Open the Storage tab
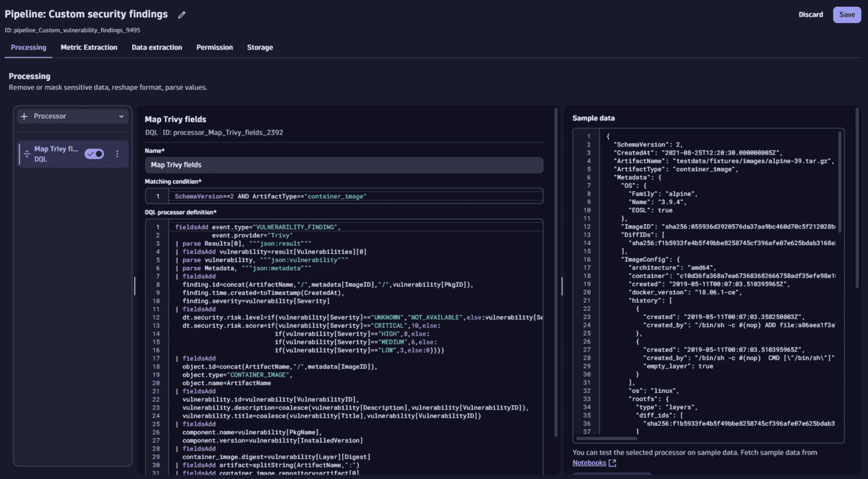This screenshot has width=868, height=479. pyautogui.click(x=260, y=47)
